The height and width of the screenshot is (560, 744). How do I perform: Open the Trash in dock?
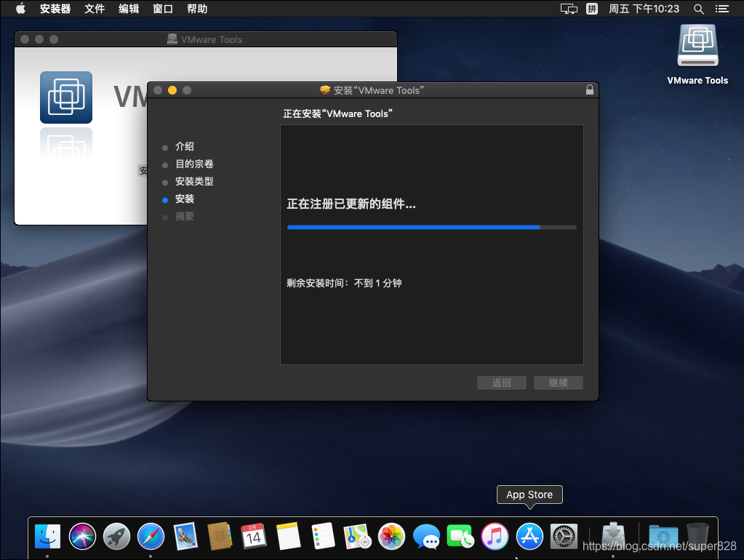pos(697,536)
